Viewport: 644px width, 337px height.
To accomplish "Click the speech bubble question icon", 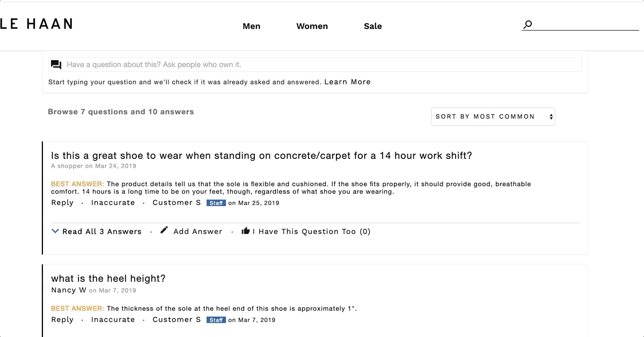I will [x=56, y=65].
